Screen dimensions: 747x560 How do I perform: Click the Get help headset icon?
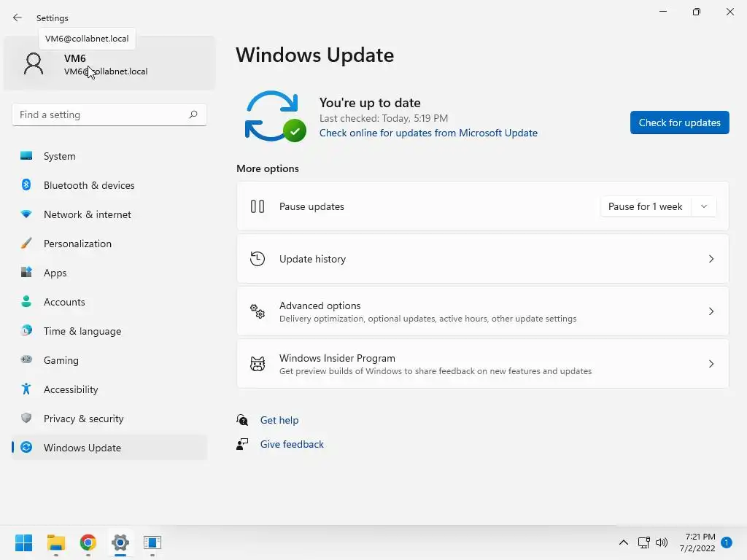242,419
